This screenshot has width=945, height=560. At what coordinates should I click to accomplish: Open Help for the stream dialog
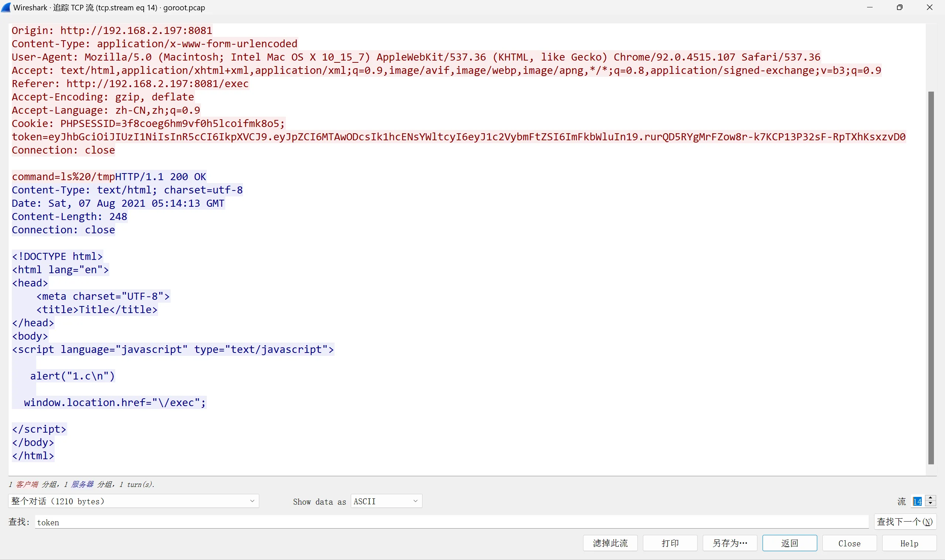(x=909, y=543)
